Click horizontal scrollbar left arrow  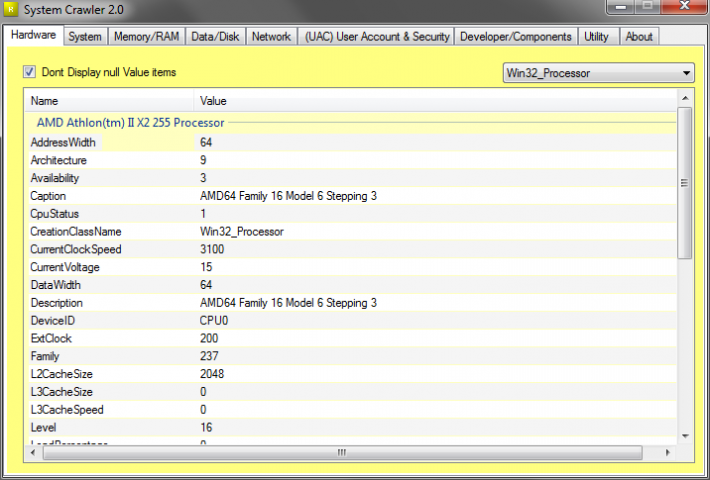[x=33, y=452]
